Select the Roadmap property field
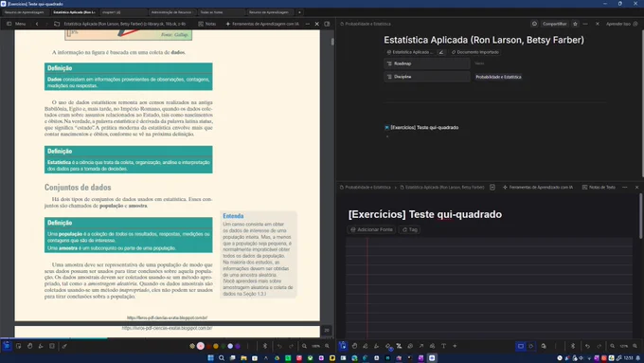Viewport: 644px width, 363px height. (x=427, y=64)
